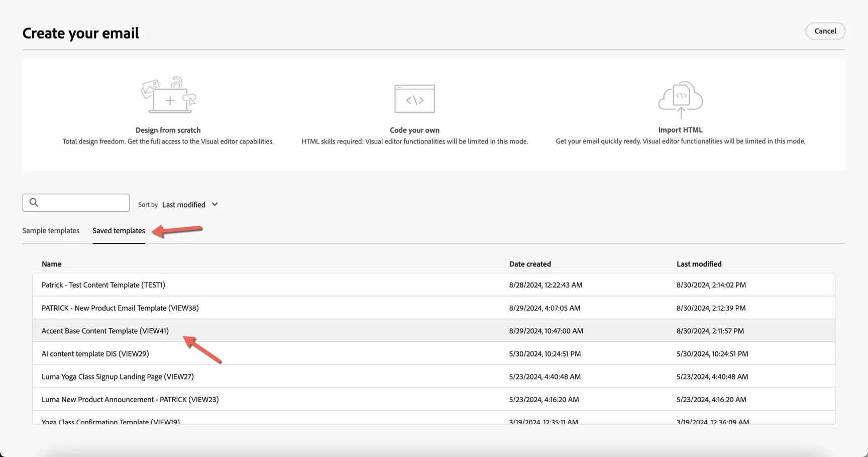Expand the Sort by chevron arrow

(x=215, y=205)
